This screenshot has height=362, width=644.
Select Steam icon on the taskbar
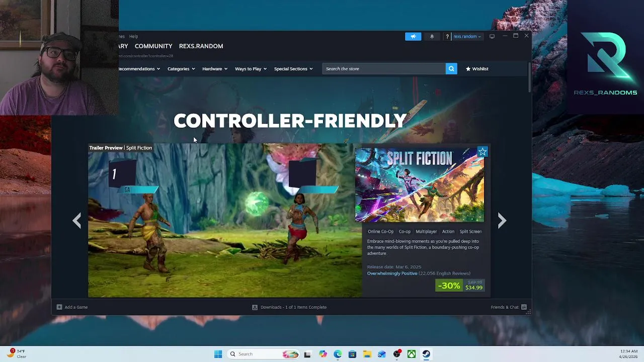pos(426,354)
